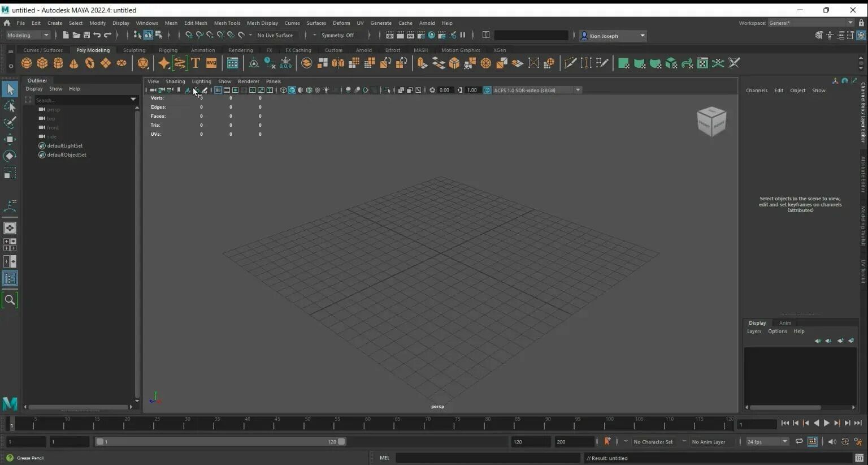Image resolution: width=868 pixels, height=465 pixels.
Task: Toggle audio mute speaker icon
Action: (832, 442)
